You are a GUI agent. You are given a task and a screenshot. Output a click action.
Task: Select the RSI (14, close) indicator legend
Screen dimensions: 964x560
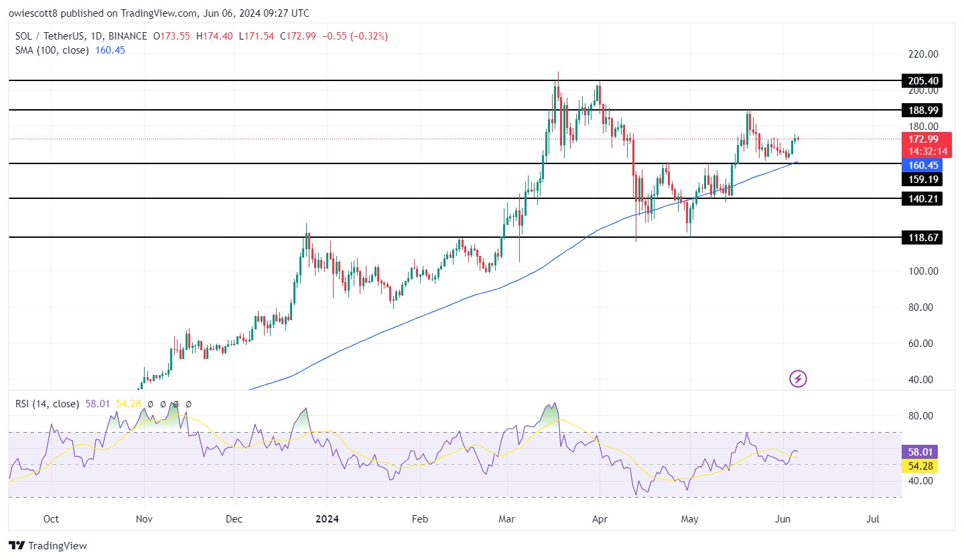coord(46,404)
